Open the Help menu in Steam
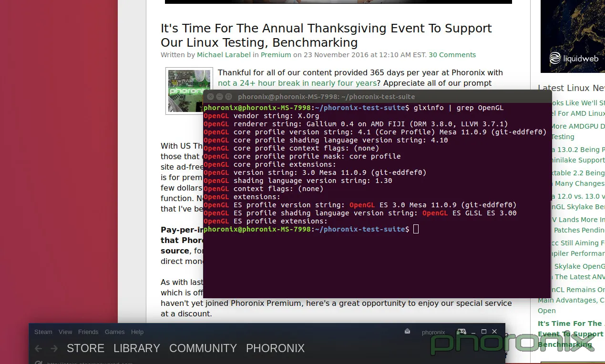This screenshot has height=364, width=605. (x=137, y=332)
